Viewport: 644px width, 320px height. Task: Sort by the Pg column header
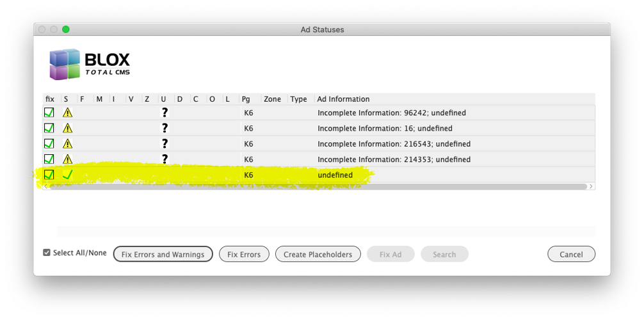(x=246, y=99)
